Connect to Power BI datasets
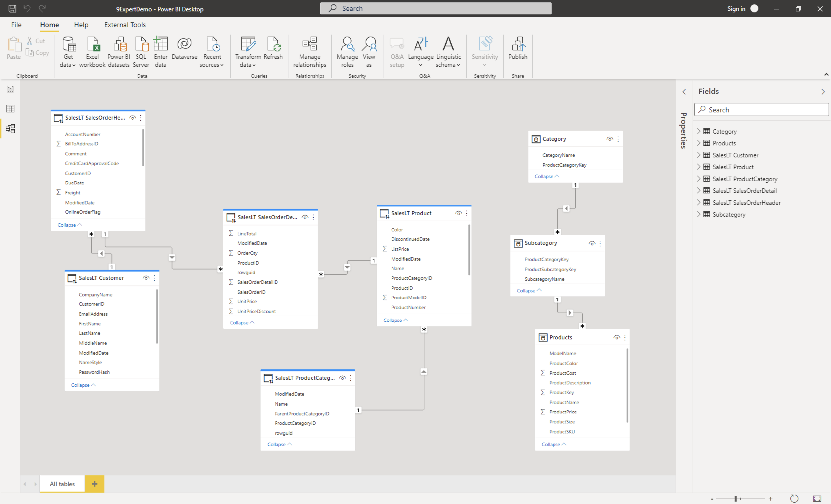 click(x=118, y=52)
